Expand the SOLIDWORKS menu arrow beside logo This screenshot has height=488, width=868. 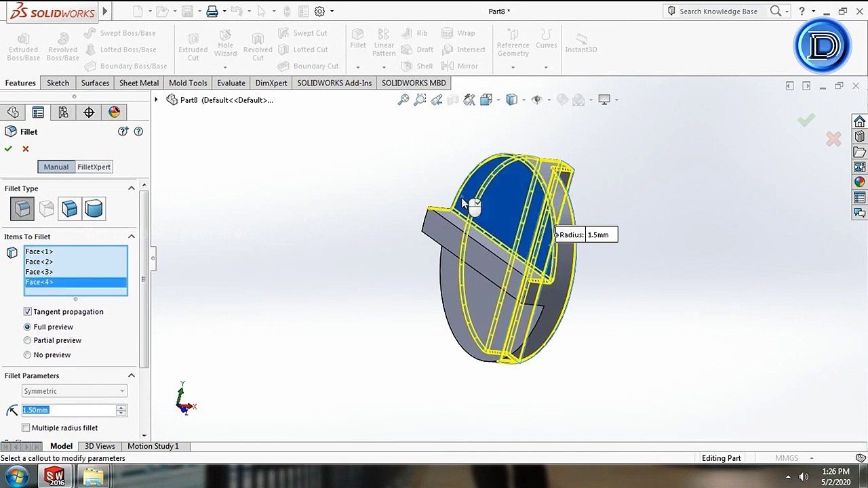coord(105,11)
